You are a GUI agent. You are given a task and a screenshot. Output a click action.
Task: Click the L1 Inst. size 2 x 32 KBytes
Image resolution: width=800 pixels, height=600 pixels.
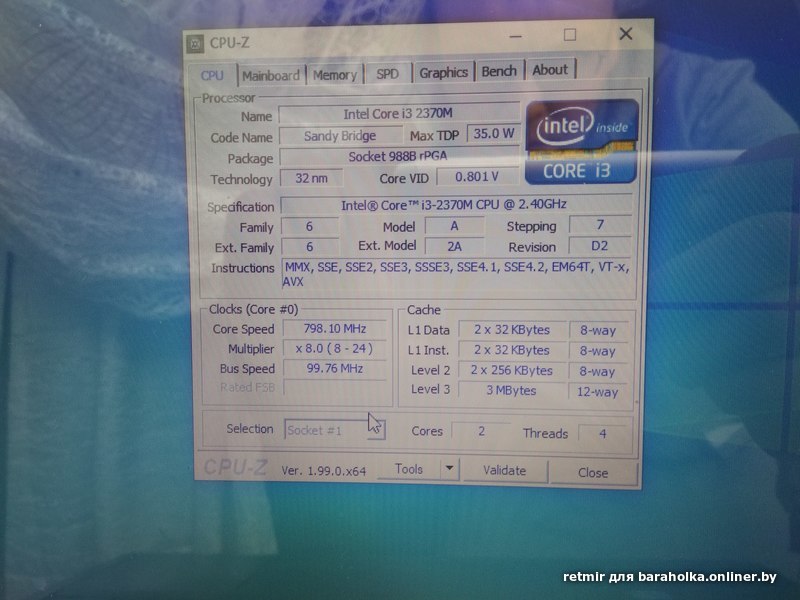point(512,350)
